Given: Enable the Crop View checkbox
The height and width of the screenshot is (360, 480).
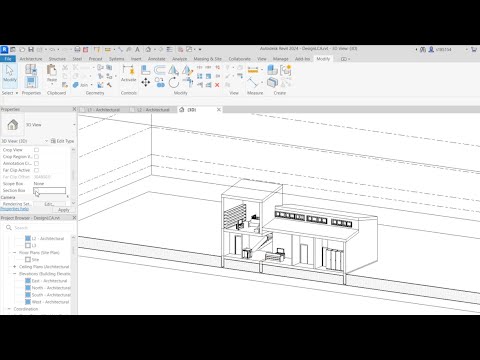Looking at the screenshot, I should 36,150.
